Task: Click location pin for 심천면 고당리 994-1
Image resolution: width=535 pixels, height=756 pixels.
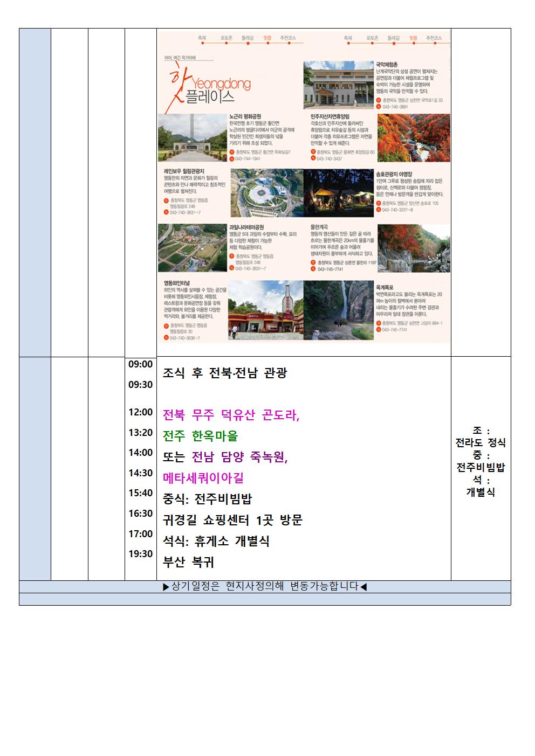Action: coord(379,323)
